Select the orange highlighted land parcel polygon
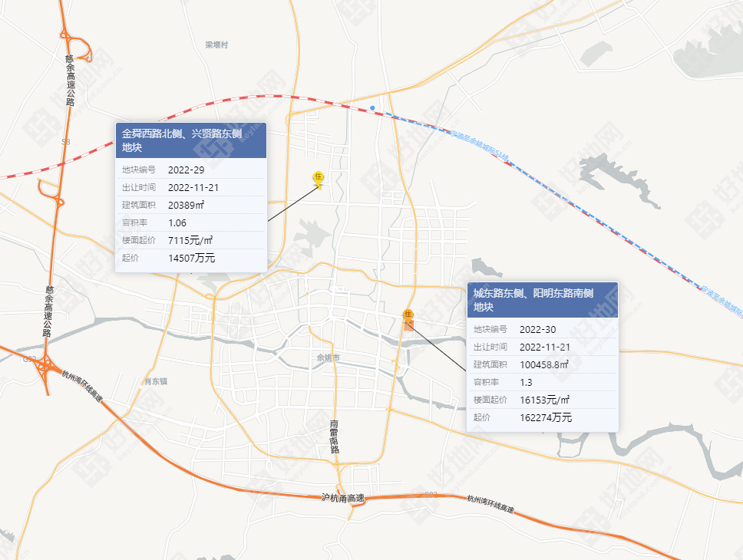743x560 pixels. point(408,326)
